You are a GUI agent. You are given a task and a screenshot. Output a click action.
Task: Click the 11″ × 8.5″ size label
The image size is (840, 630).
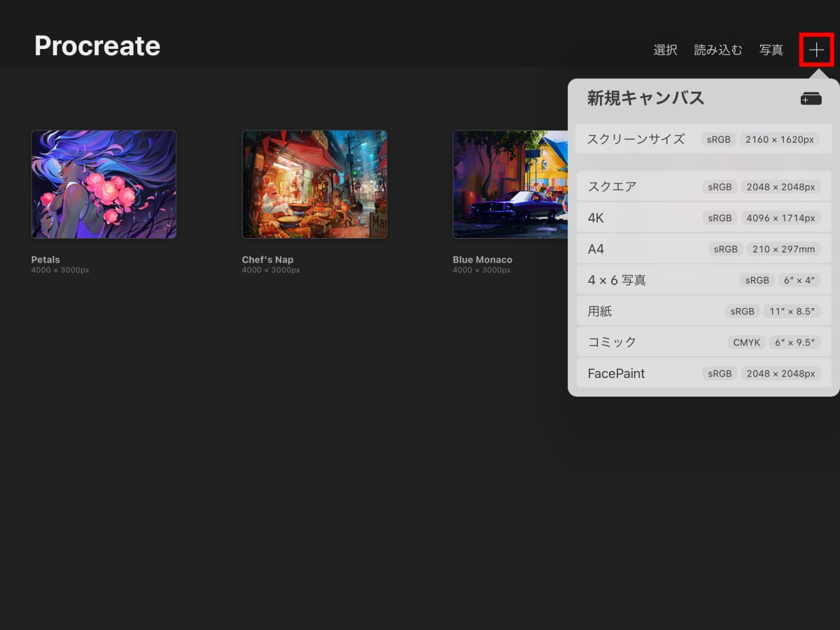tap(792, 311)
